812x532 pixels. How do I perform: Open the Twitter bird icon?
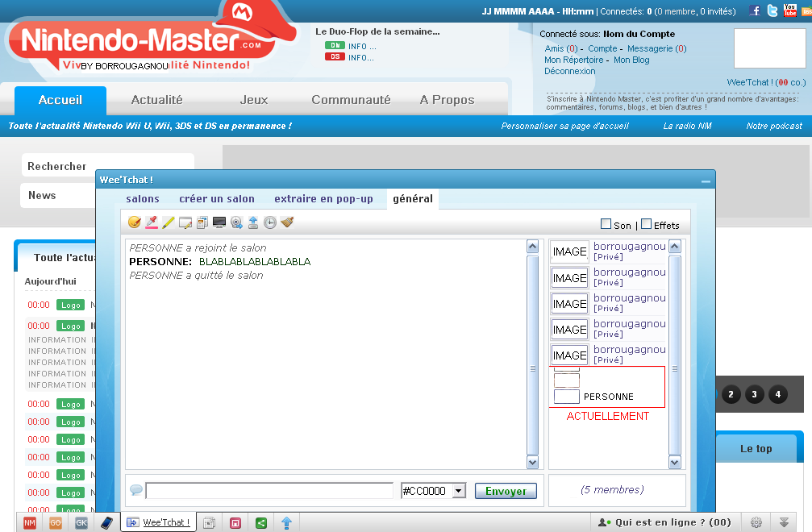(x=772, y=10)
